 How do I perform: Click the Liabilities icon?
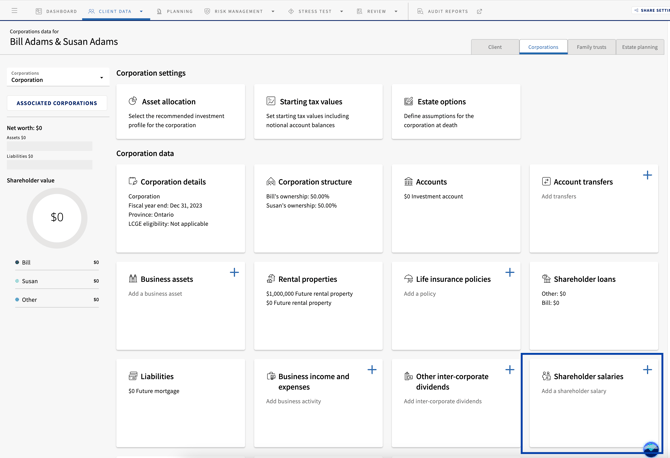tap(133, 376)
